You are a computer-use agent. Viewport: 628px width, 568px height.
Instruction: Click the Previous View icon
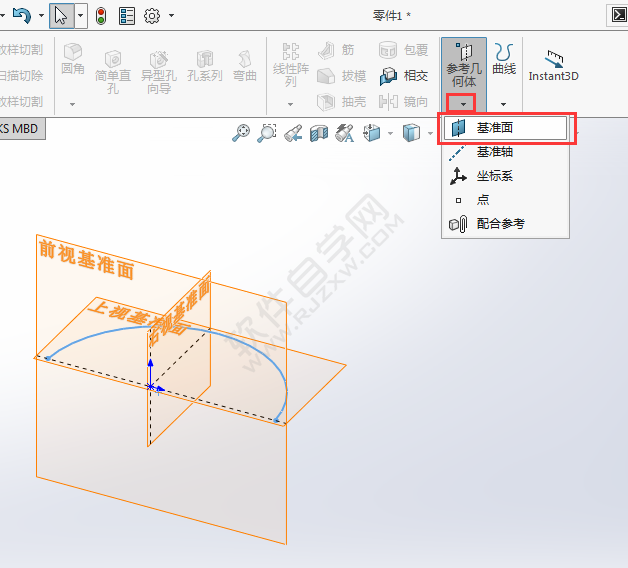(x=293, y=133)
